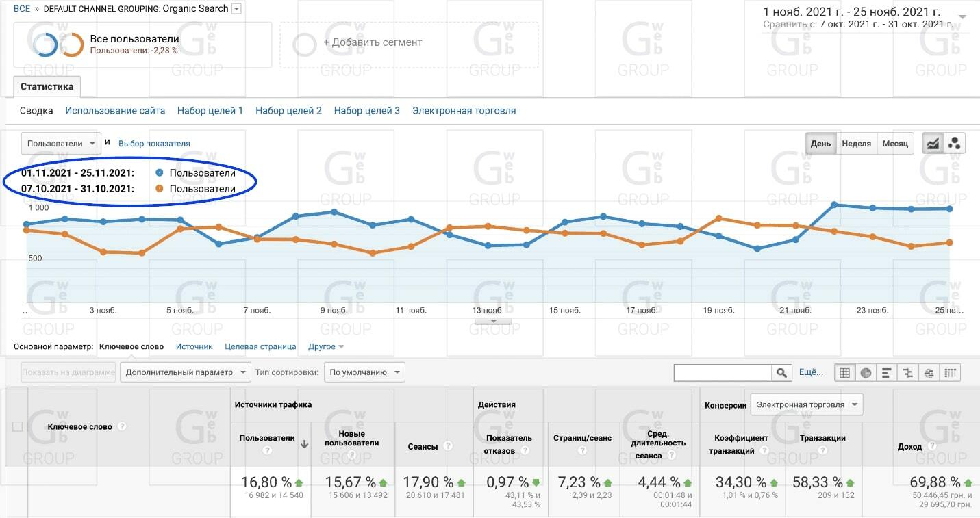Click the magnifier search icon in table filter

[782, 372]
